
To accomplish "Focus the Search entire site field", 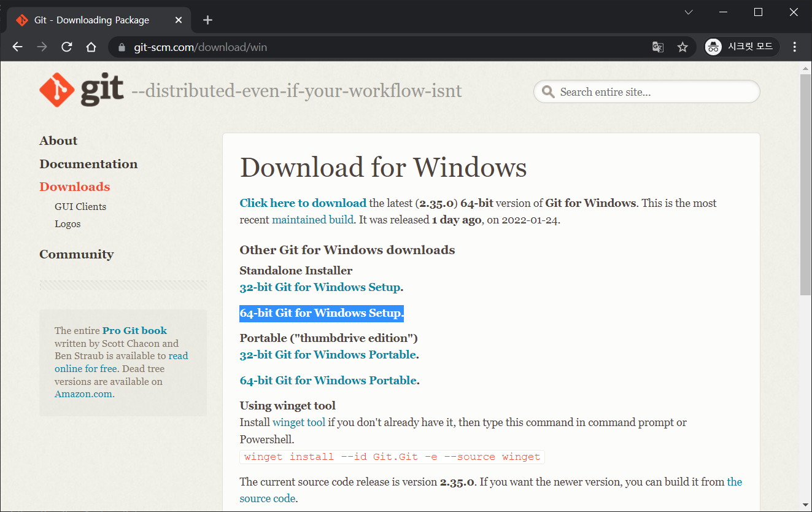I will (x=647, y=92).
